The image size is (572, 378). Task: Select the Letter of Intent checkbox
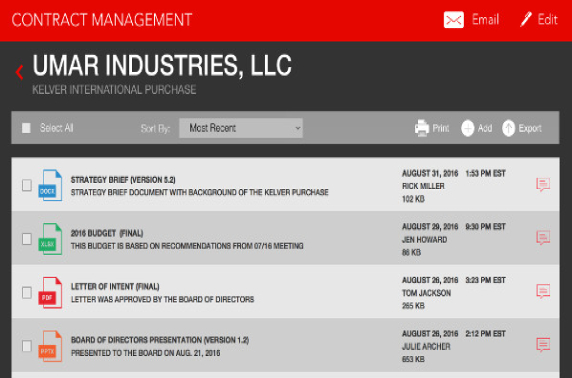27,292
